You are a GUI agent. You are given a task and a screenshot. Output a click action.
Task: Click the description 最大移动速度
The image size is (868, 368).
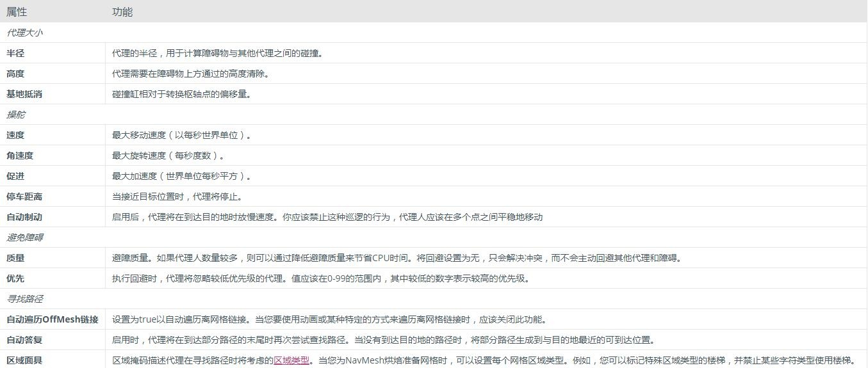click(x=182, y=135)
